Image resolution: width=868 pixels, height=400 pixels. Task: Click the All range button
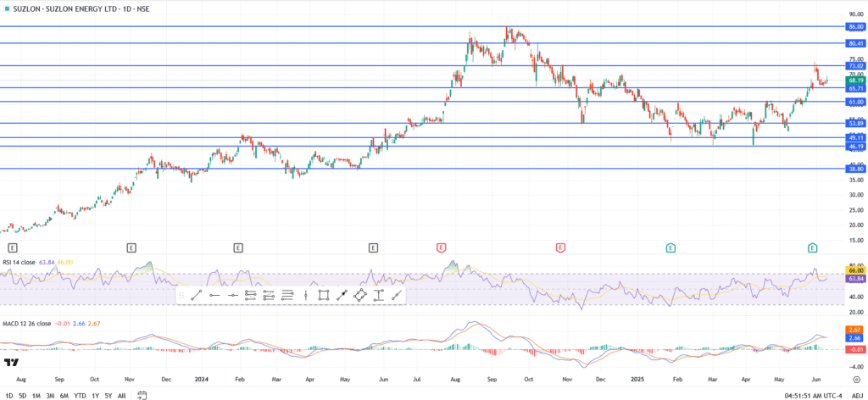click(x=123, y=394)
